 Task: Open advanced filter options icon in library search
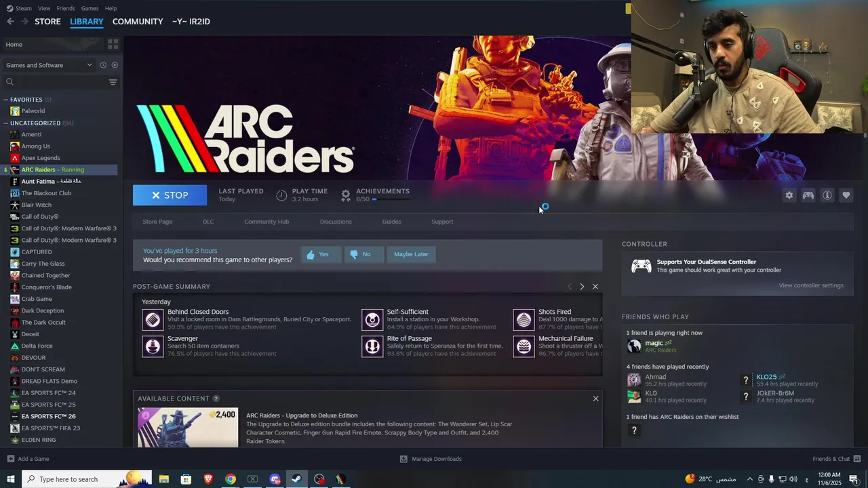pyautogui.click(x=113, y=82)
